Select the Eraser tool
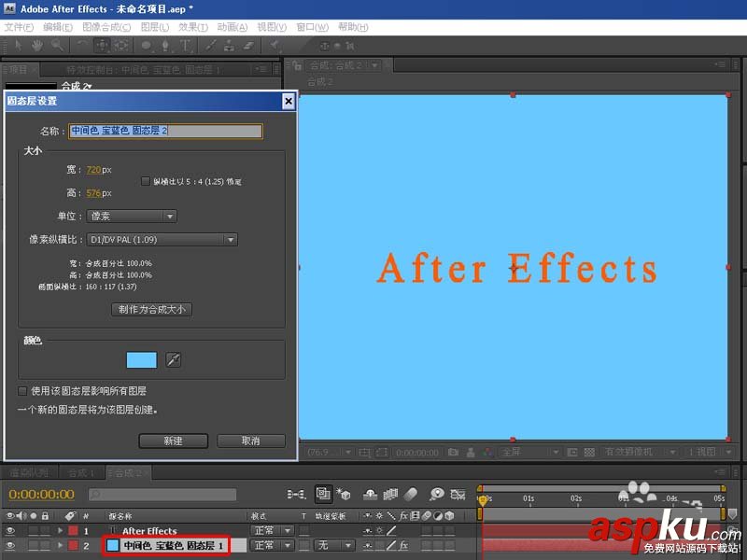 [248, 45]
